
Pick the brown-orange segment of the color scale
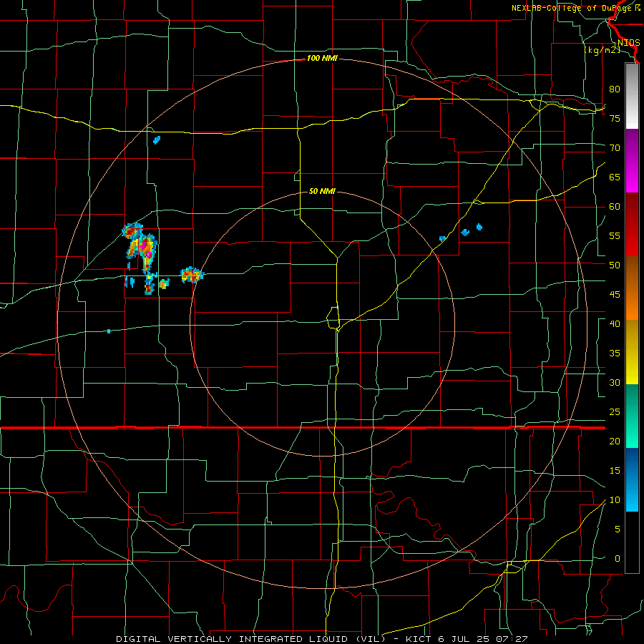point(632,288)
